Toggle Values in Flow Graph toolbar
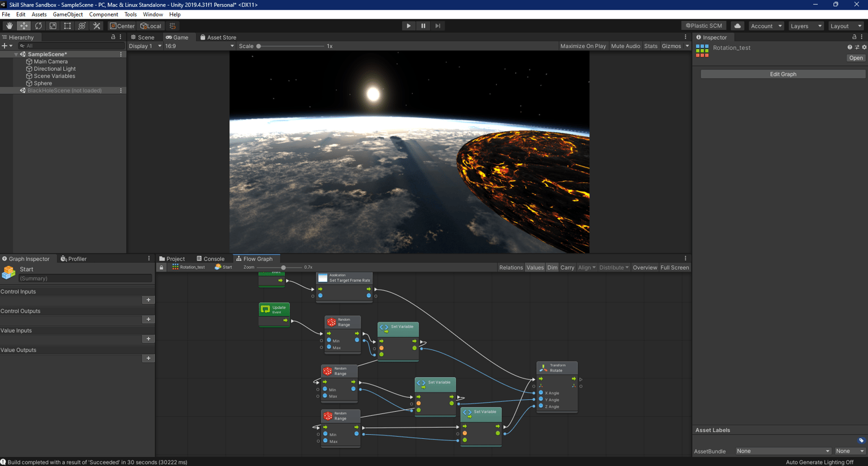 (x=535, y=267)
